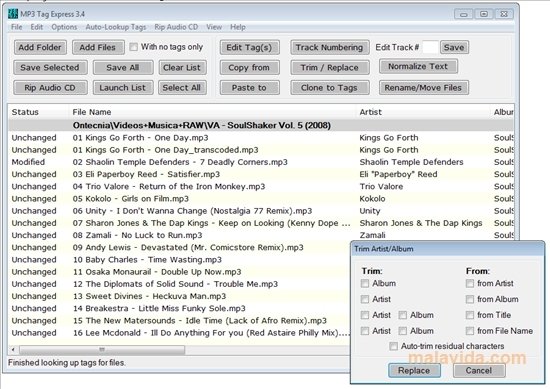
Task: Click the Copy from button
Action: pyautogui.click(x=249, y=67)
